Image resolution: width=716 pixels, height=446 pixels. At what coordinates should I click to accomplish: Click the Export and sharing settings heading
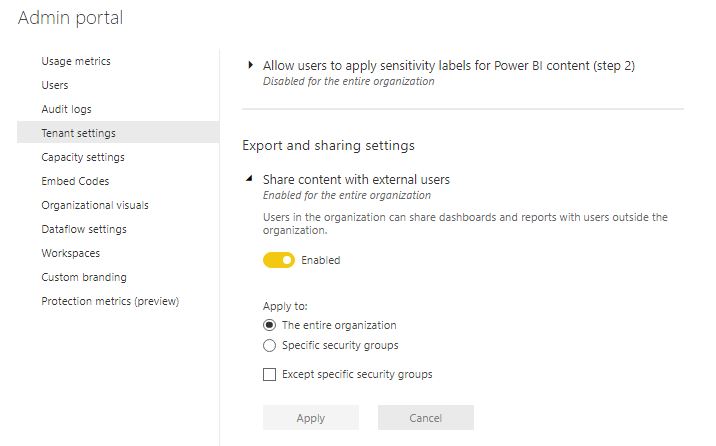(x=328, y=145)
